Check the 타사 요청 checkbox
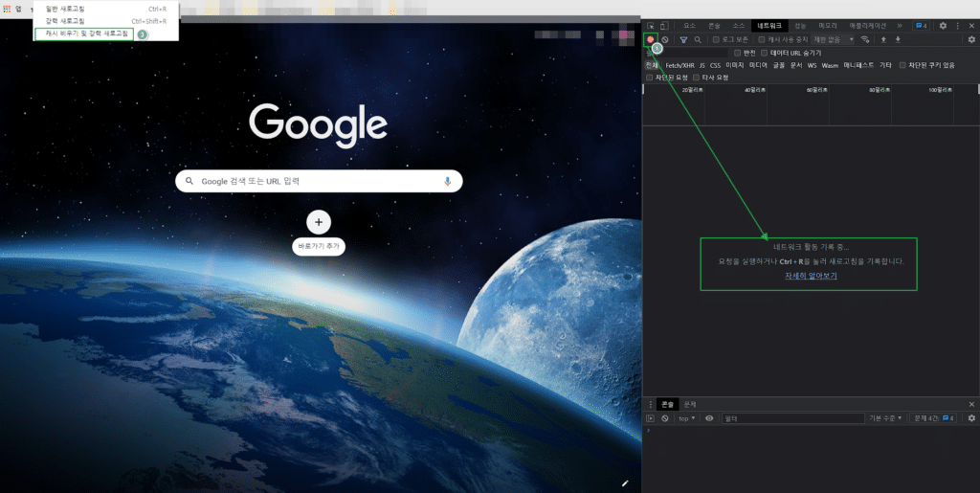Viewport: 980px width, 493px height. click(697, 78)
